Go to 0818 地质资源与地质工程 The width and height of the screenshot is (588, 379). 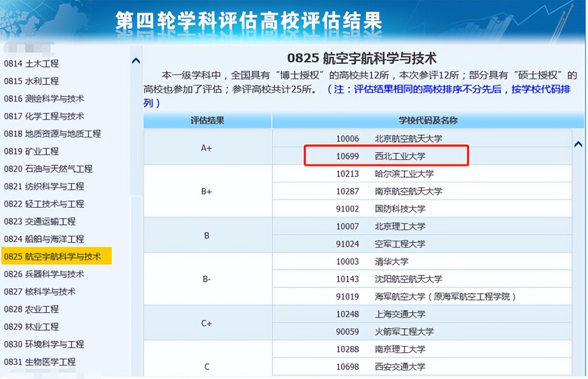52,134
